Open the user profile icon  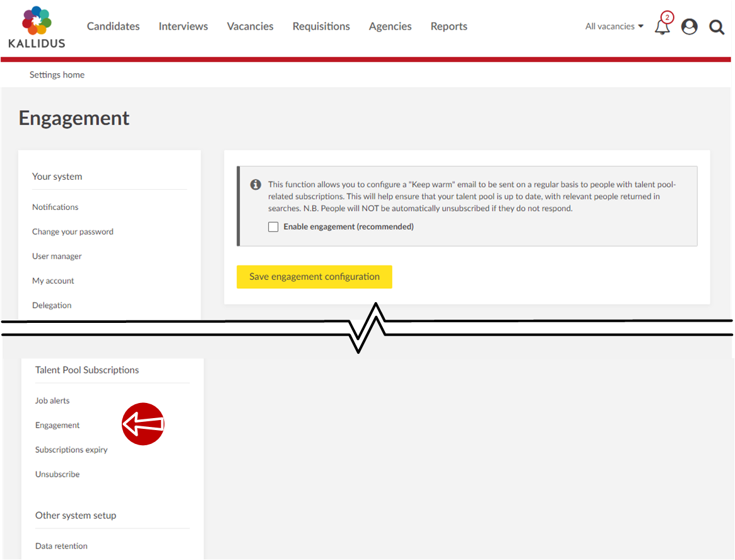pos(690,26)
